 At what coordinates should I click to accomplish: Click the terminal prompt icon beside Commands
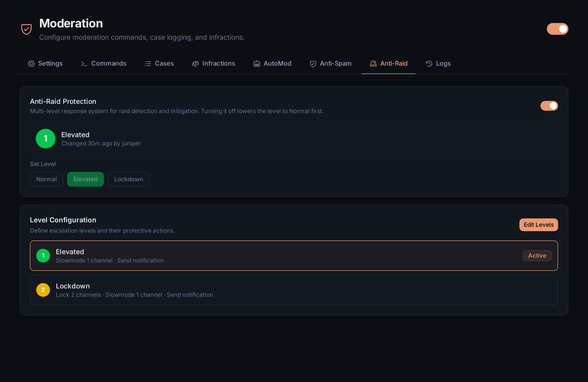click(x=84, y=64)
